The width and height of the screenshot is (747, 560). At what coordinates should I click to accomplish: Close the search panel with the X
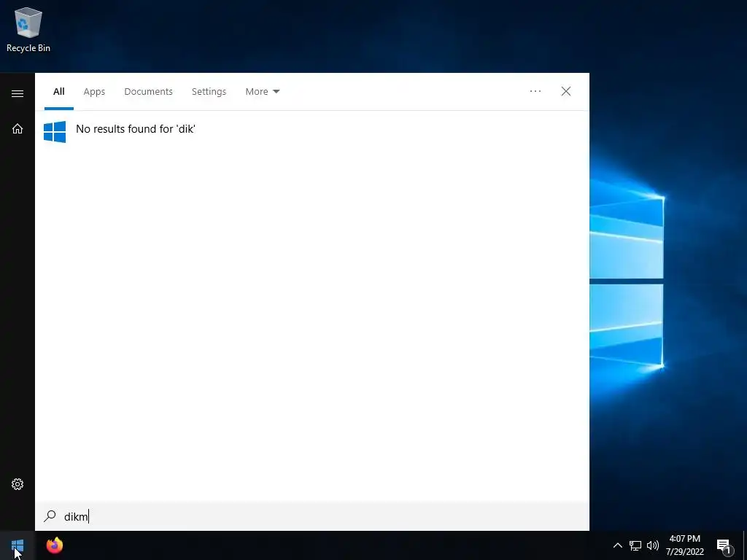click(x=566, y=91)
